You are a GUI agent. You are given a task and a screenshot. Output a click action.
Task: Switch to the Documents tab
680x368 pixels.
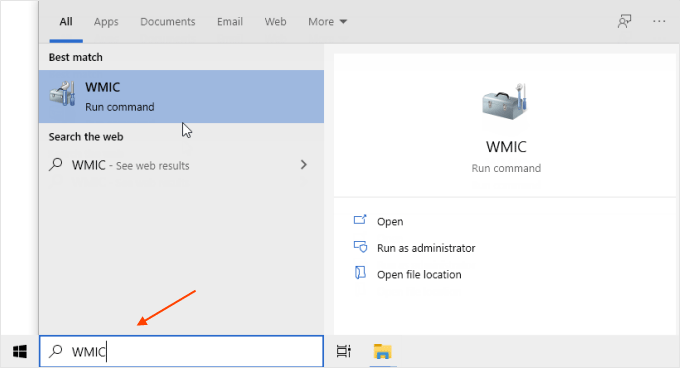click(167, 22)
